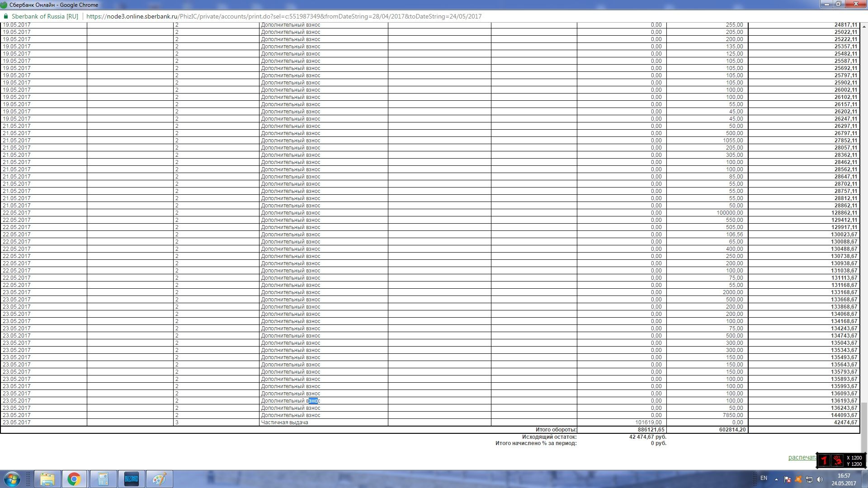This screenshot has width=868, height=488.
Task: Open the Blizzard app in the taskbar
Action: tap(131, 479)
